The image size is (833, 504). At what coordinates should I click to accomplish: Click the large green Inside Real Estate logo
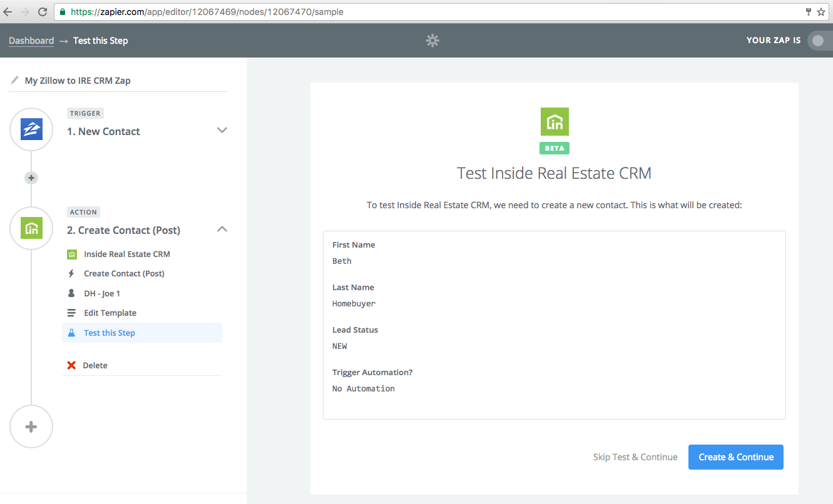coord(554,121)
